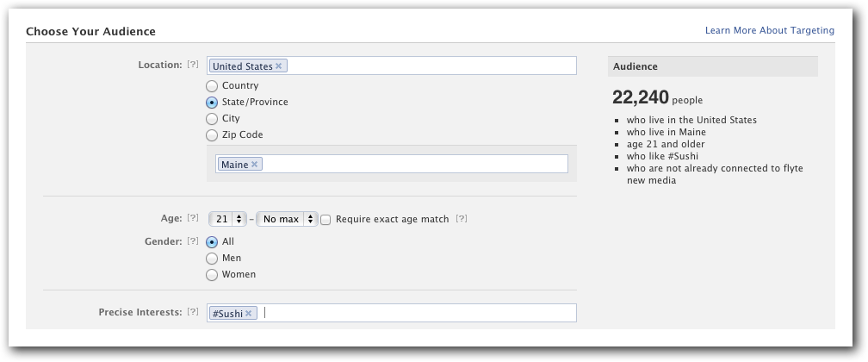Open the No max age dropdown

click(287, 219)
